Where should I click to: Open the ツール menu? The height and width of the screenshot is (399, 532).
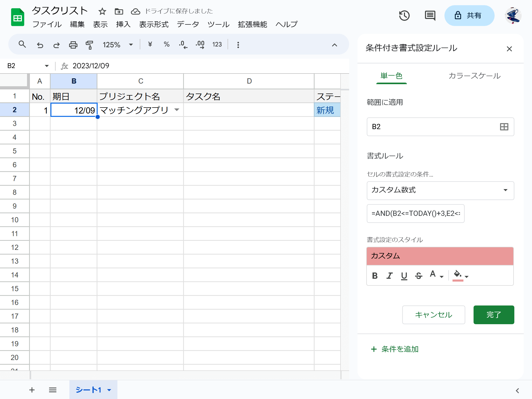(x=218, y=24)
